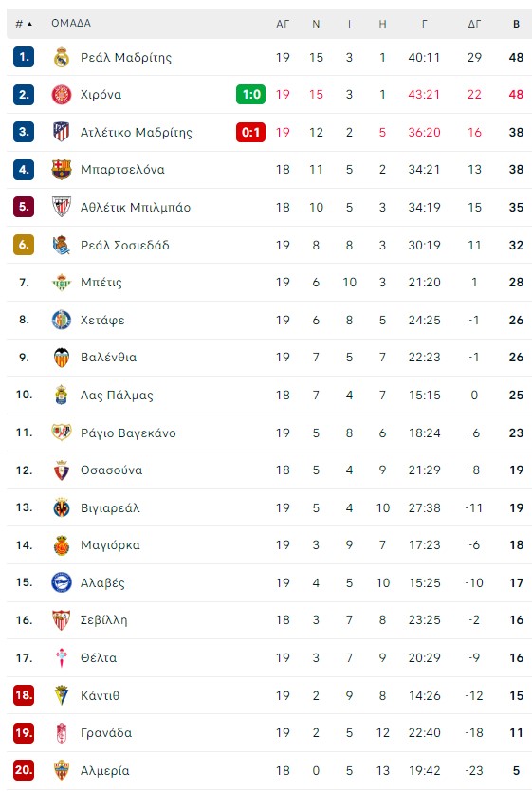Click the Girona club crest
Image resolution: width=532 pixels, height=792 pixels.
pyautogui.click(x=61, y=95)
